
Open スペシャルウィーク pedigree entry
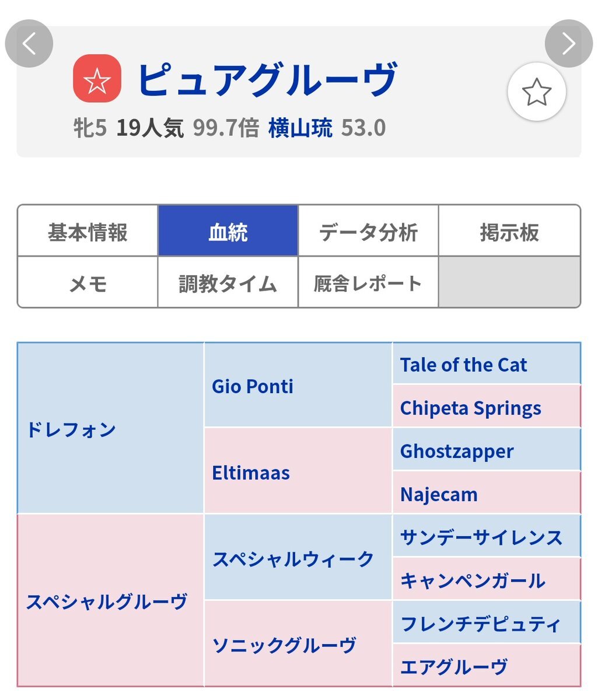(x=293, y=559)
